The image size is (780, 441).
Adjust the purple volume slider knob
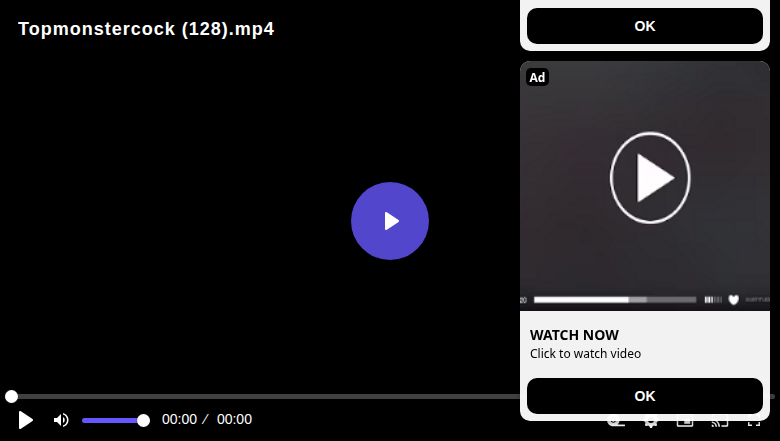tap(143, 421)
